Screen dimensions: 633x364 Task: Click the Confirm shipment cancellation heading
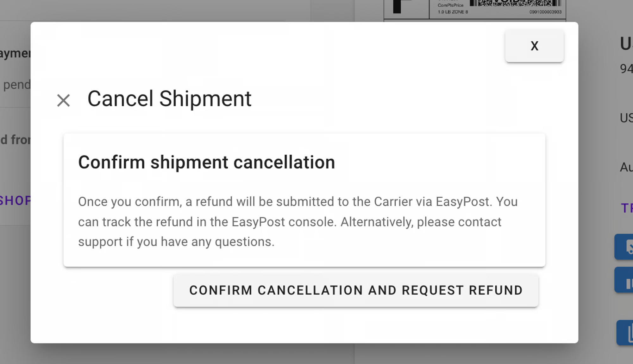[x=206, y=162]
